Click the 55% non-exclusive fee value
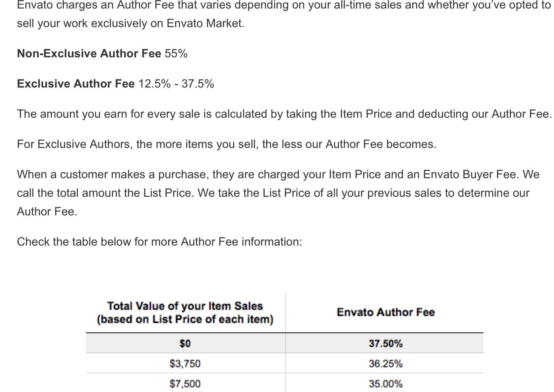Image resolution: width=554 pixels, height=392 pixels. coord(176,53)
